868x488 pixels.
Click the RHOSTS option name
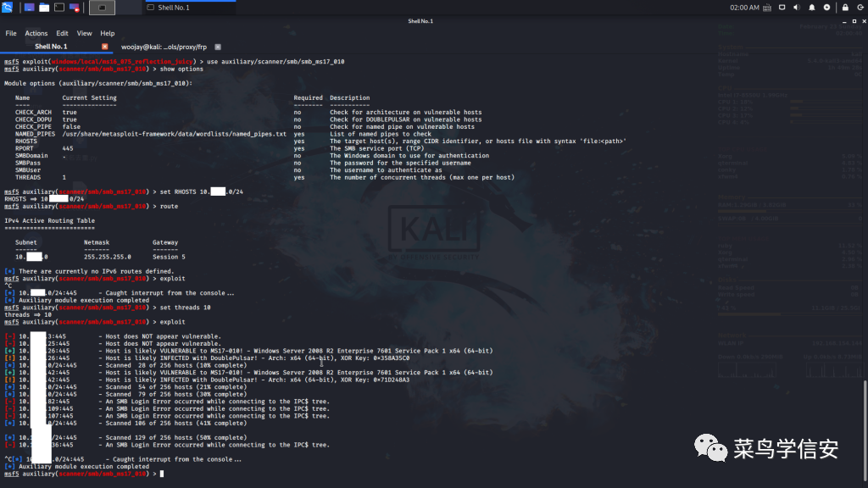pos(26,141)
